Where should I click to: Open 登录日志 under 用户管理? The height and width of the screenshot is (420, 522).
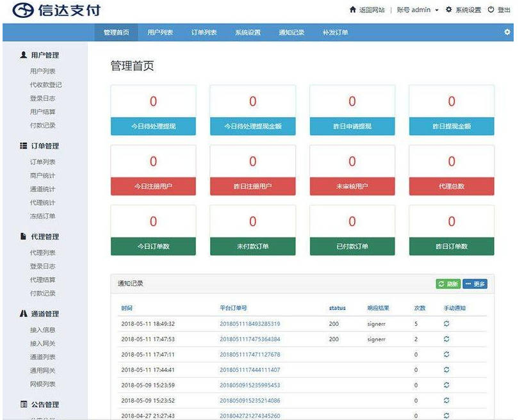coord(43,98)
